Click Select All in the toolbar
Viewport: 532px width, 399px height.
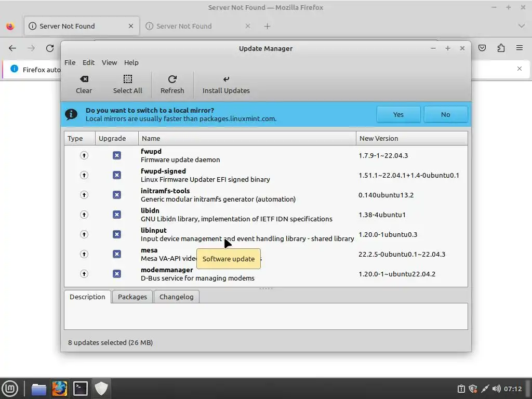tap(128, 85)
